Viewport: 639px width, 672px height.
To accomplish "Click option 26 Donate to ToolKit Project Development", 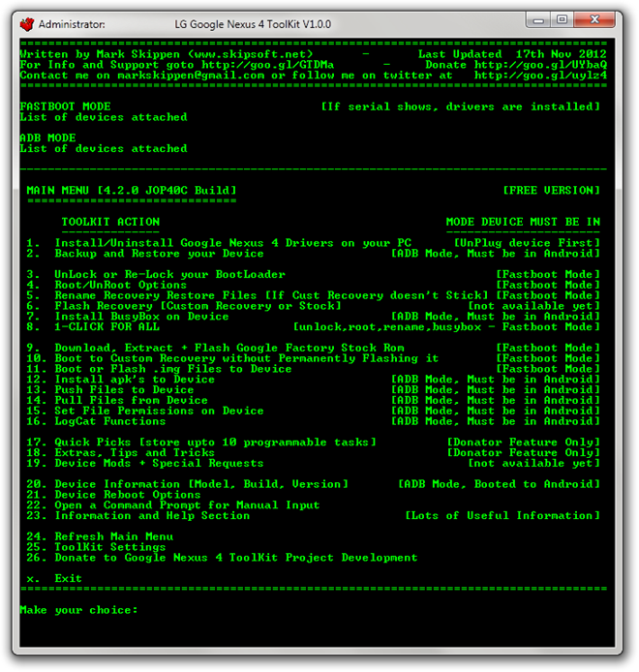I will tap(222, 558).
